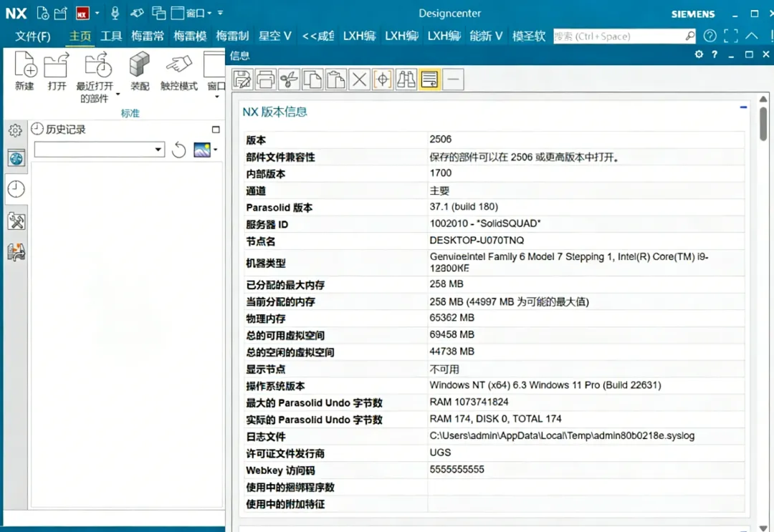Click the history thumbnail view picture icon
This screenshot has width=774, height=532.
[202, 150]
